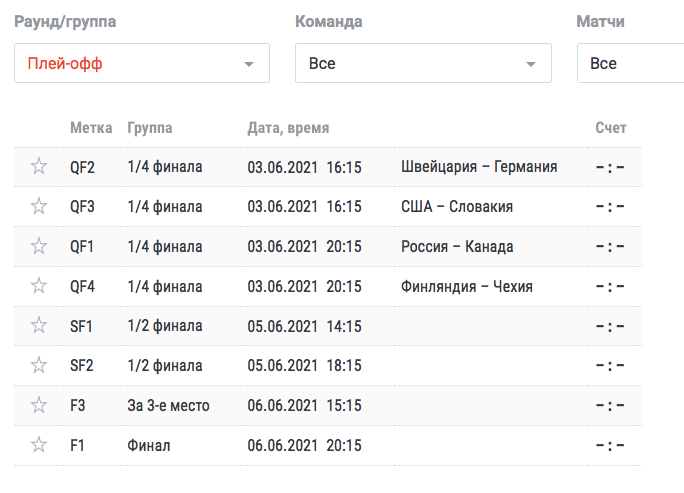This screenshot has height=493, width=684.
Task: Toggle star for QF4 Финляндия – Чехия
Action: (39, 286)
